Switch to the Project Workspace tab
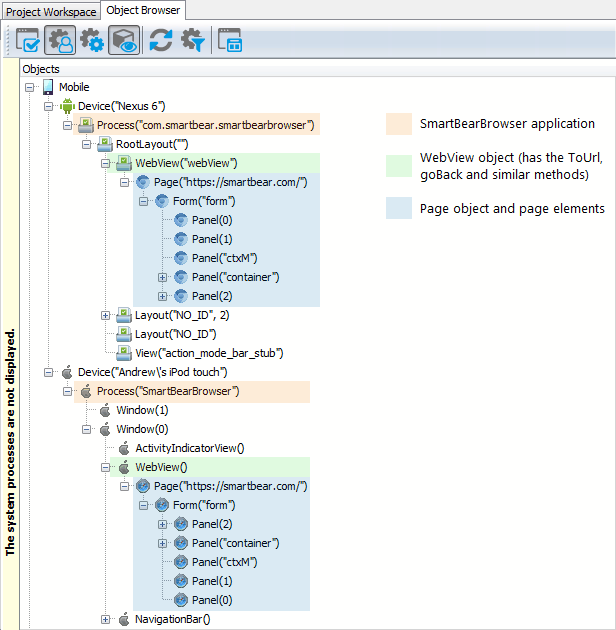The image size is (616, 630). (x=51, y=11)
